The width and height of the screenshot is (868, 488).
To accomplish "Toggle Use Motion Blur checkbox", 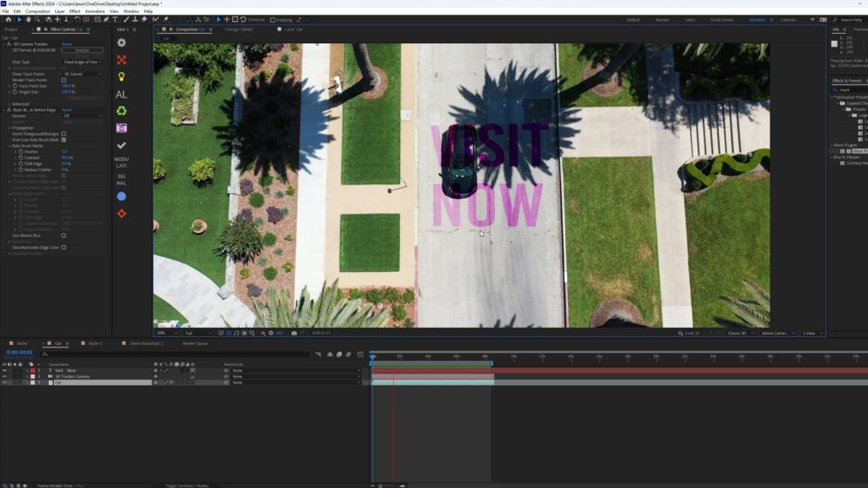I will pos(64,236).
